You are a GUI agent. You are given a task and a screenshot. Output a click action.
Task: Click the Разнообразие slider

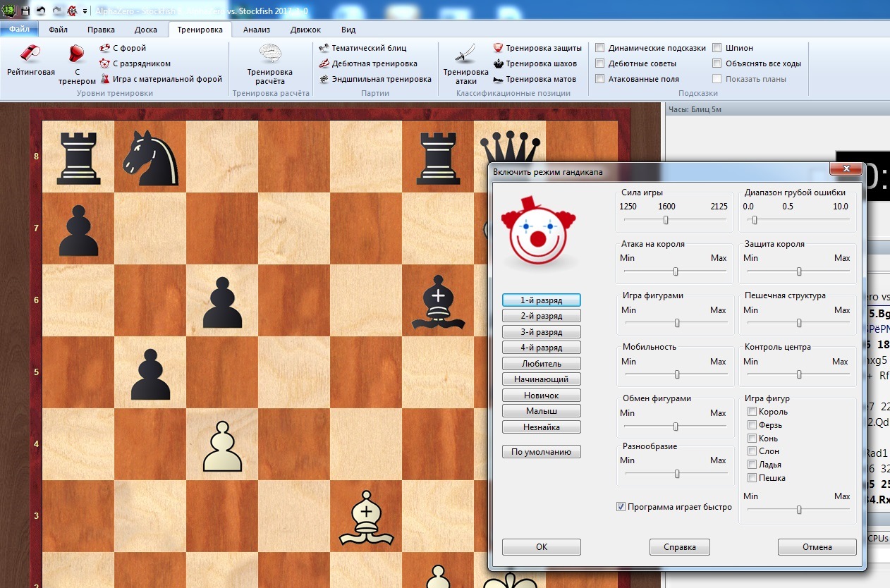[x=676, y=474]
